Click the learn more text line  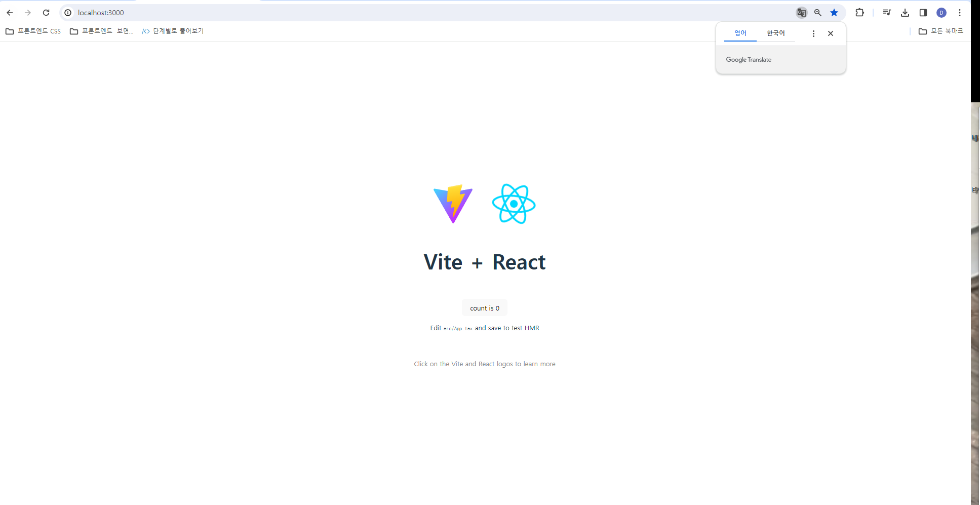click(x=485, y=364)
